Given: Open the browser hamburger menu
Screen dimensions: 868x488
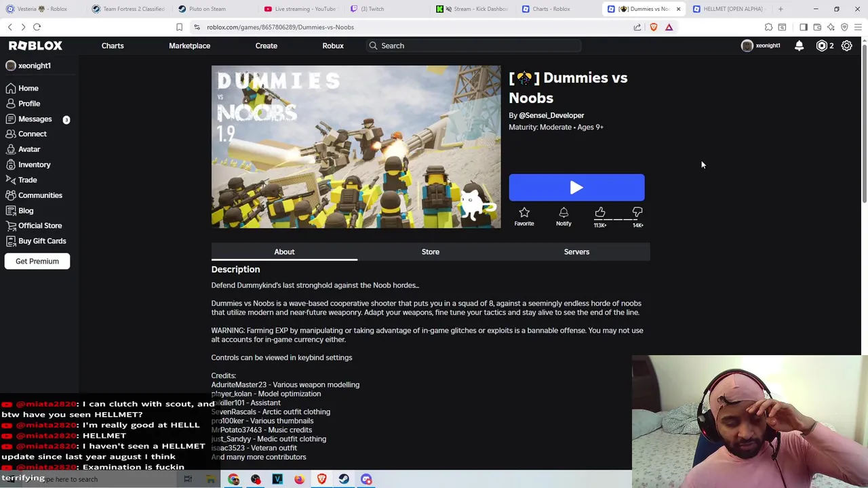Looking at the screenshot, I should coord(858,27).
